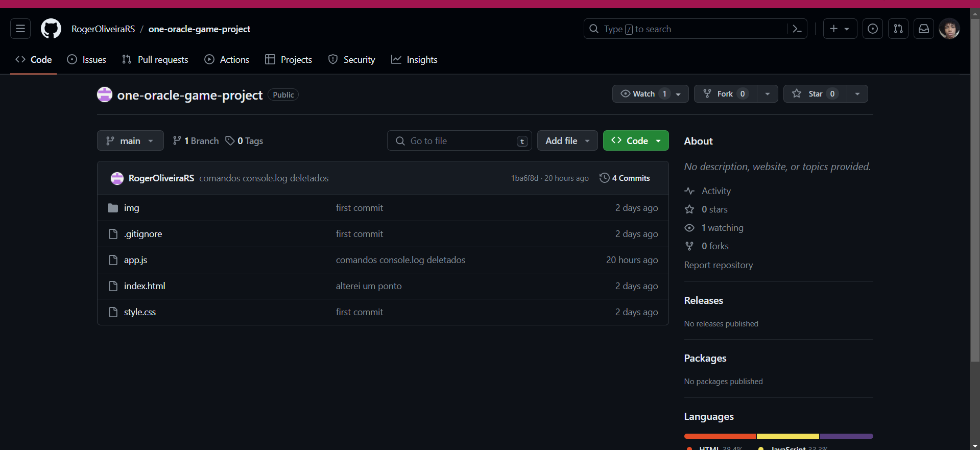Screen dimensions: 980x450
Task: Open one-oracle-game-project breadcrumb link
Action: coord(199,29)
